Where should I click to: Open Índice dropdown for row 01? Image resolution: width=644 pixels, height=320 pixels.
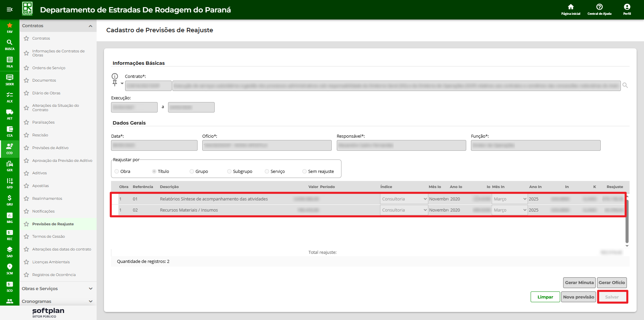(x=404, y=199)
